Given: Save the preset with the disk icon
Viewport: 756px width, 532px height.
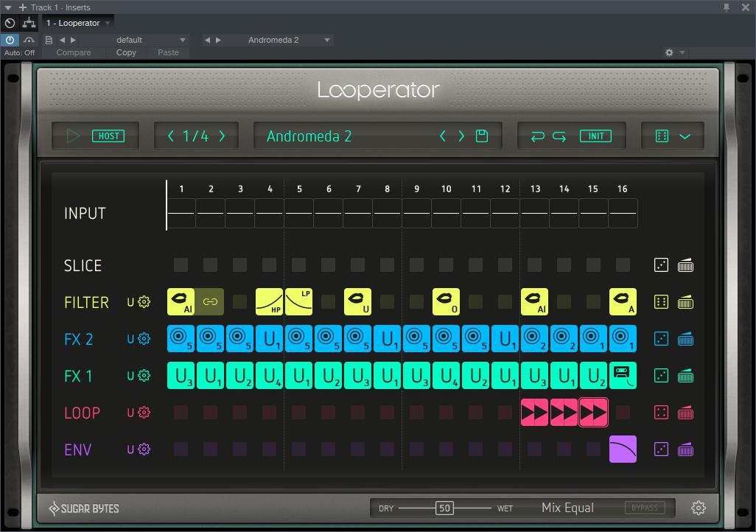Looking at the screenshot, I should tap(482, 136).
